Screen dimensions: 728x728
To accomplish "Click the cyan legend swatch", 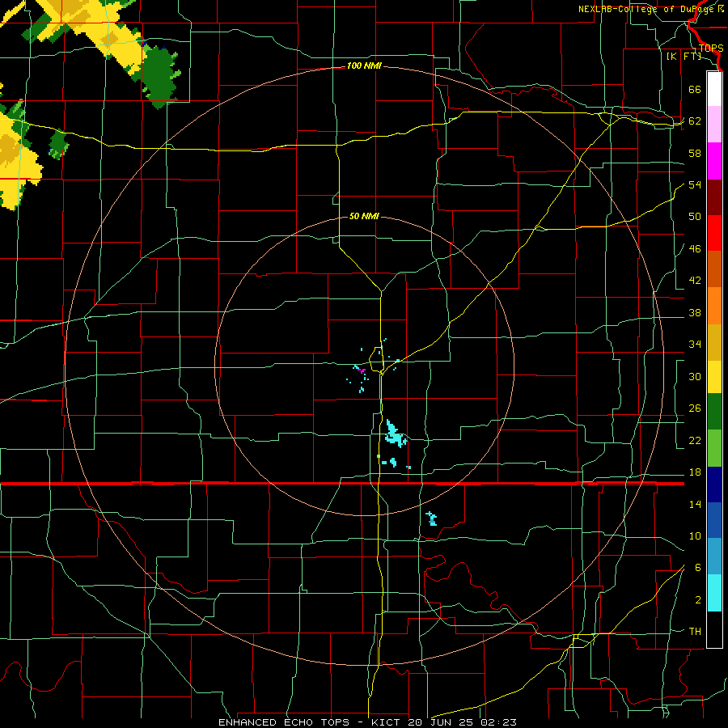I will [714, 593].
